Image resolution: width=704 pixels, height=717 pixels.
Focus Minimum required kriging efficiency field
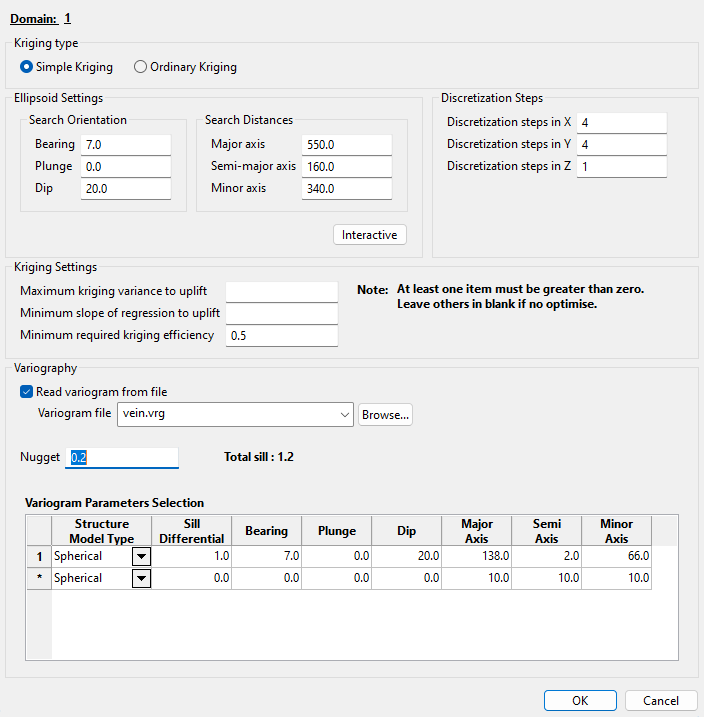281,336
